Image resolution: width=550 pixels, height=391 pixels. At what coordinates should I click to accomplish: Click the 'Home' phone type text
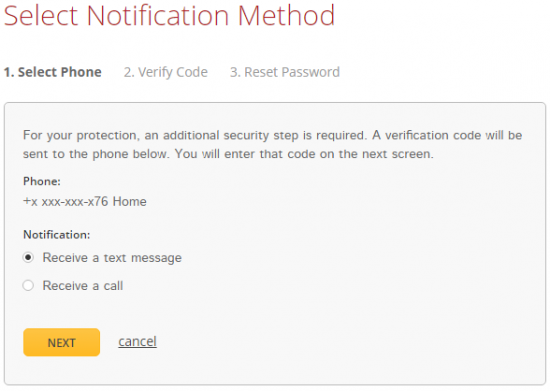pyautogui.click(x=129, y=202)
